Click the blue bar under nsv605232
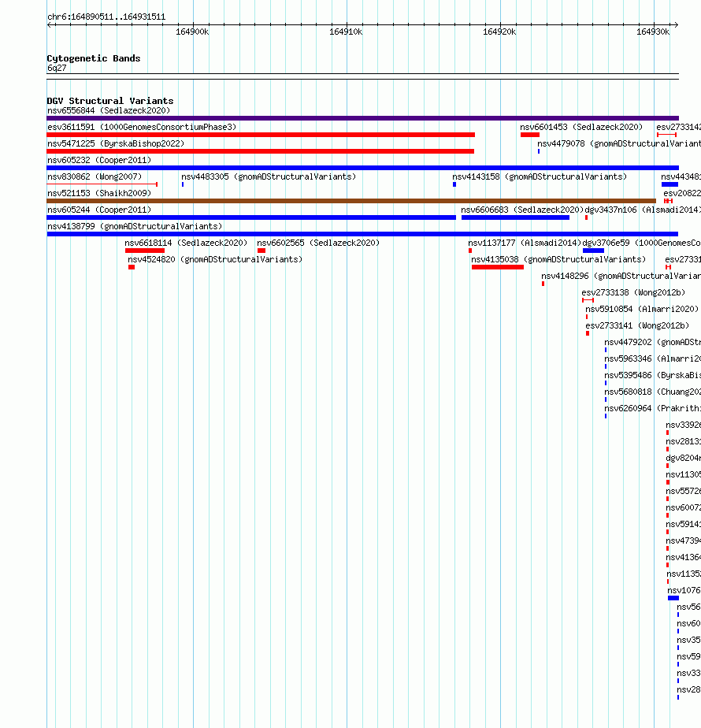 pyautogui.click(x=362, y=168)
